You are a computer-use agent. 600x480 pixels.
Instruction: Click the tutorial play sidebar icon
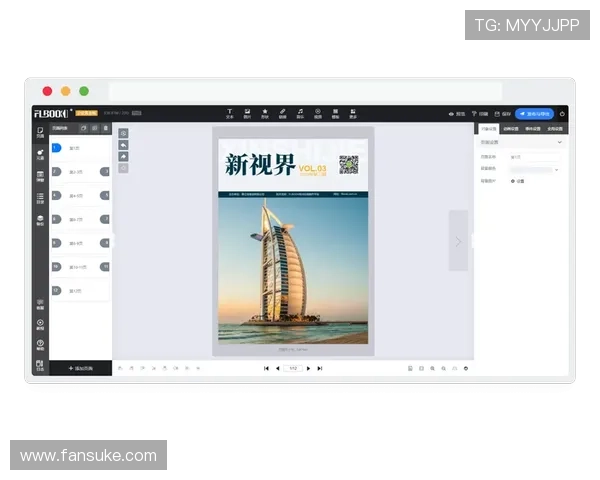(x=40, y=325)
